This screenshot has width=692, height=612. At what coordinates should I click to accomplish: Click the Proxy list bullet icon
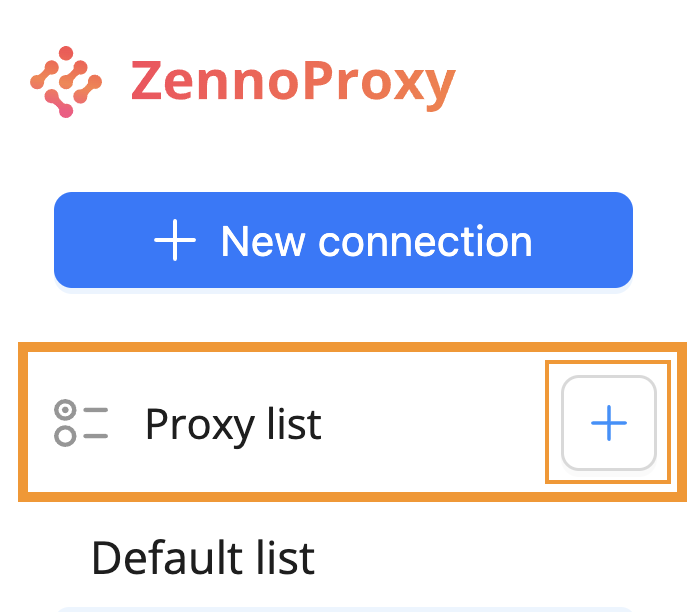point(80,423)
